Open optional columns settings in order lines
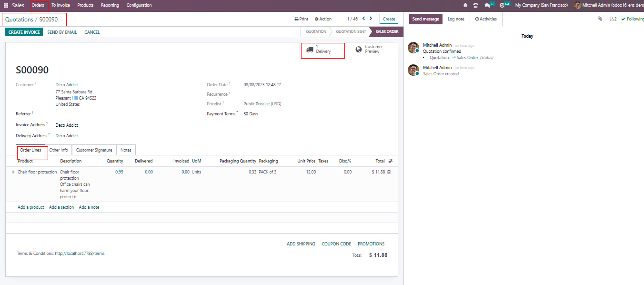The height and width of the screenshot is (285, 644). pyautogui.click(x=391, y=161)
